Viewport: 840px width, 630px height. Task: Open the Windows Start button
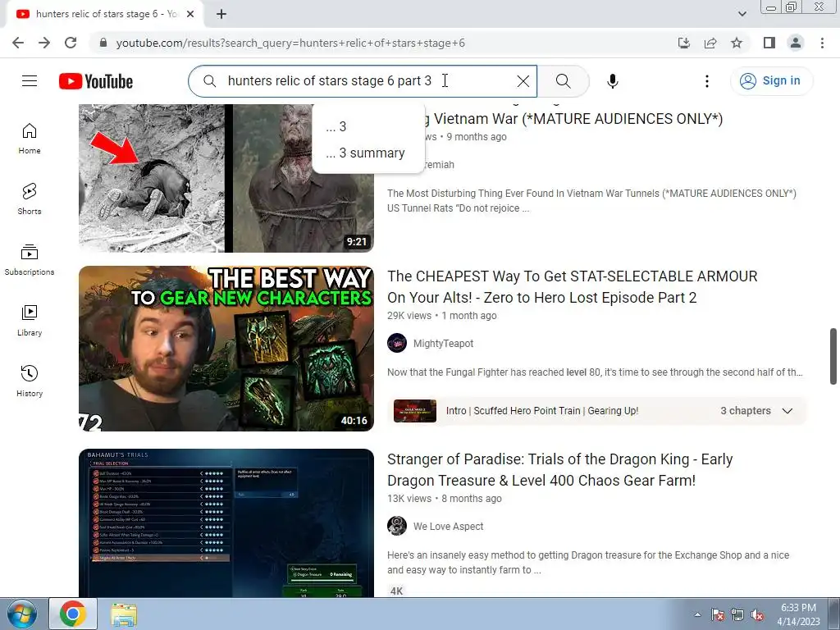[x=22, y=614]
